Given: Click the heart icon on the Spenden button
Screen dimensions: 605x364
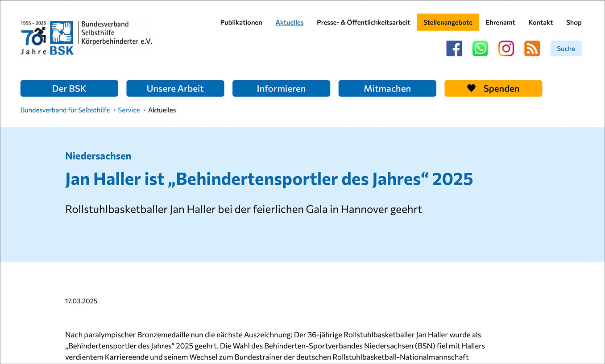Looking at the screenshot, I should [x=472, y=88].
